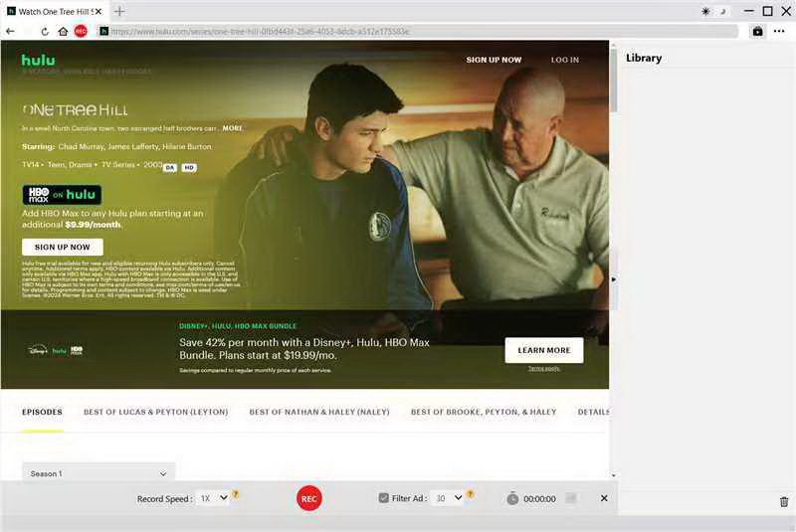Screen dimensions: 796x532
Task: Delete library items with trash icon
Action: pyautogui.click(x=783, y=502)
